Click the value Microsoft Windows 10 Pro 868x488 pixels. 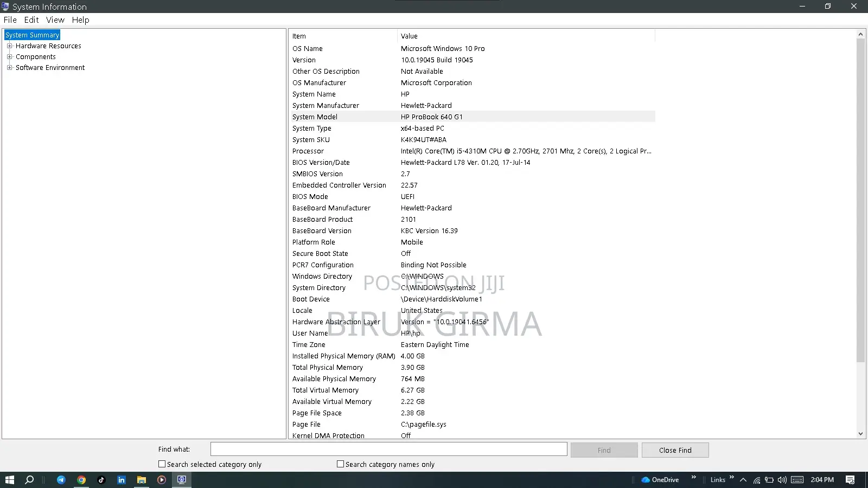coord(443,49)
